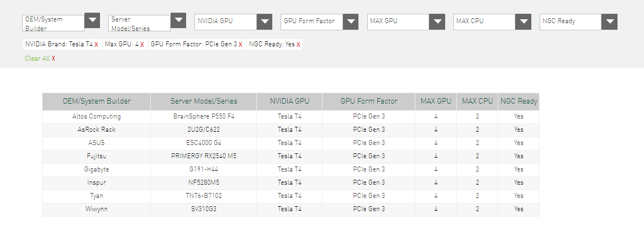Remove the Tesla T4 brand filter
This screenshot has height=231, width=644.
click(x=96, y=45)
